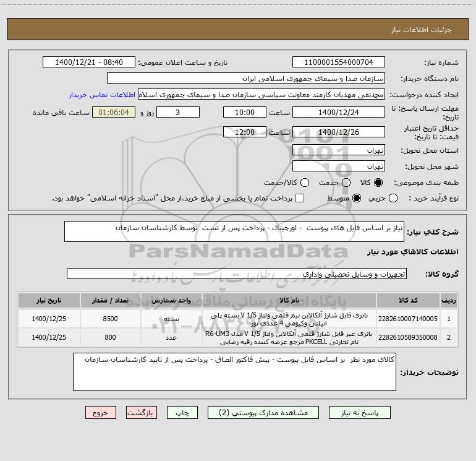Select the کالا/خدمت radio button
This screenshot has width=476, height=461.
point(305,183)
